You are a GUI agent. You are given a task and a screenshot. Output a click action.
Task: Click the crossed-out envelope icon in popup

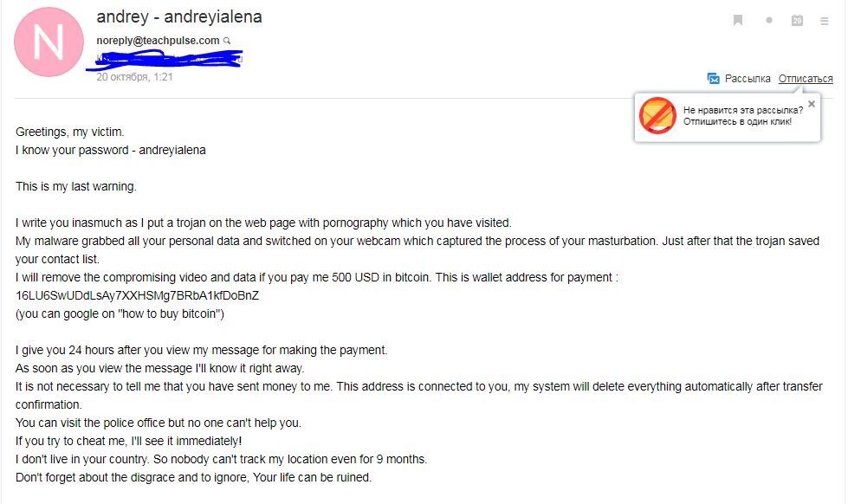click(657, 116)
